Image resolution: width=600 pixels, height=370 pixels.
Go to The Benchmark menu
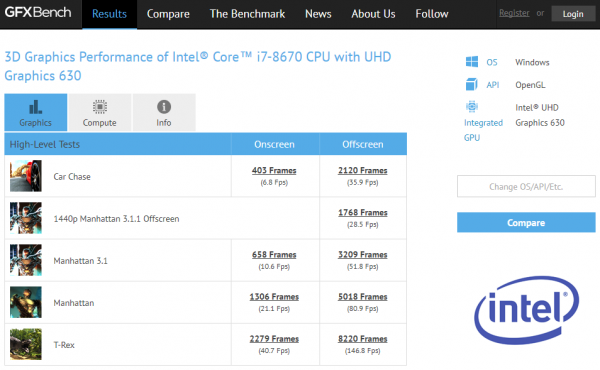(247, 14)
